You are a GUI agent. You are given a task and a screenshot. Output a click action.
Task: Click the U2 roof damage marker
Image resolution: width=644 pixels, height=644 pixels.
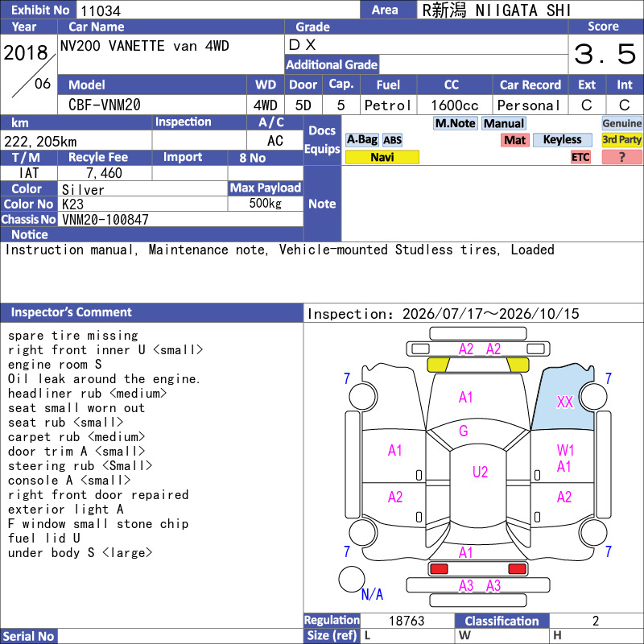click(480, 472)
